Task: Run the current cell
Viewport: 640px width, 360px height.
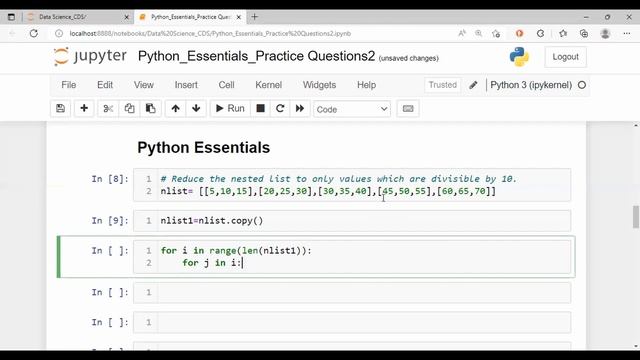Action: click(230, 109)
